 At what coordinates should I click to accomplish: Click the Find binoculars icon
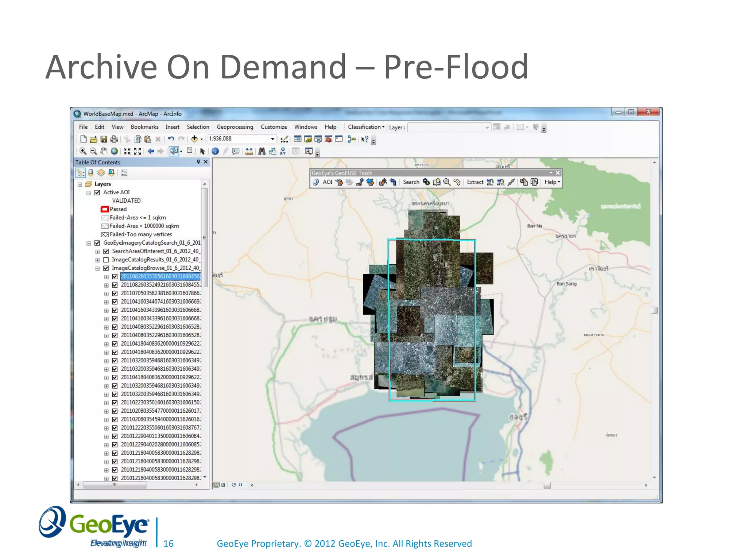pos(262,151)
